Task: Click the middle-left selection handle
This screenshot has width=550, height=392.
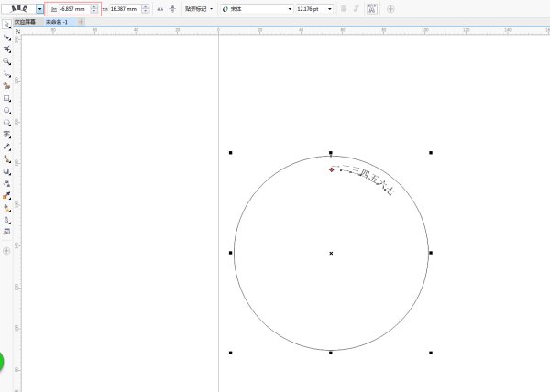Action: [x=230, y=253]
